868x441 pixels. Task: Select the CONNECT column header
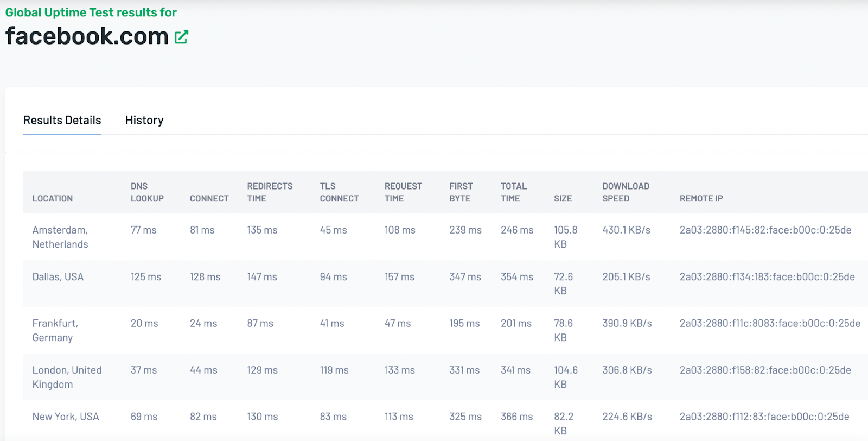[x=209, y=199]
